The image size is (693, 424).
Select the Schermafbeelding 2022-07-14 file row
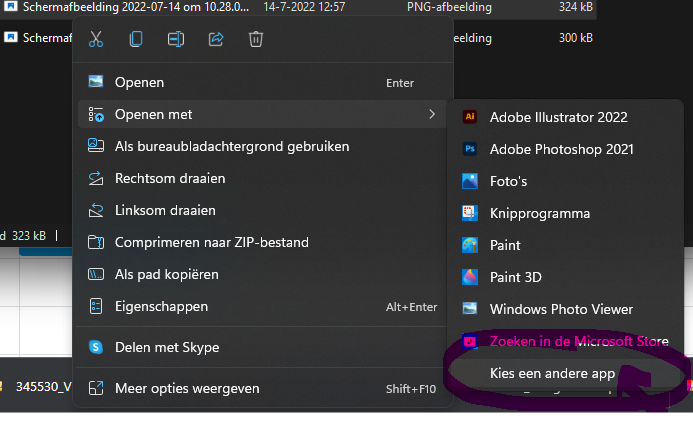point(130,7)
